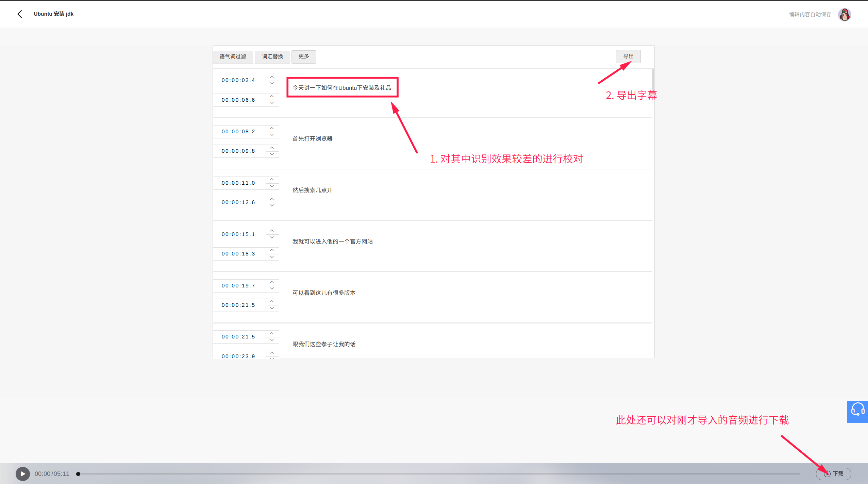
Task: Open the 词汇替换 word replace tab
Action: pos(272,57)
